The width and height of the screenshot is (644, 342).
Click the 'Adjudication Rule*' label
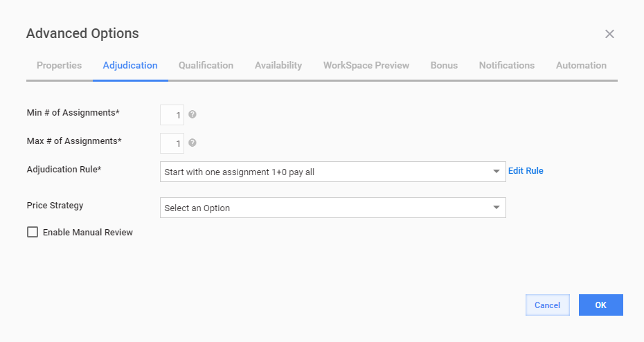[64, 169]
